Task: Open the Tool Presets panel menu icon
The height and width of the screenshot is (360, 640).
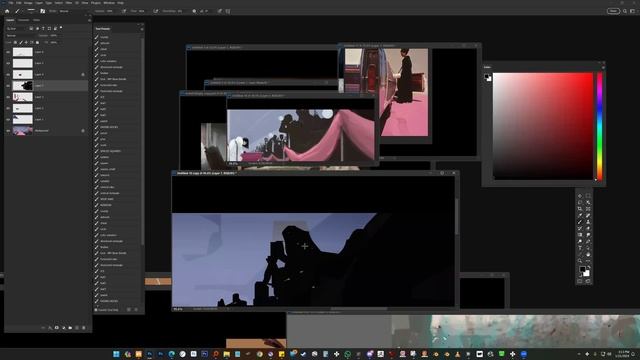Action: click(142, 29)
